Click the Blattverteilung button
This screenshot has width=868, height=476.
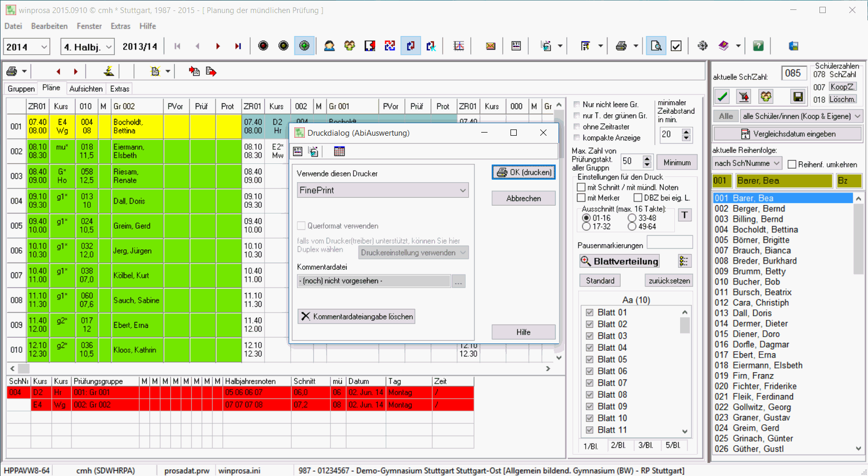[619, 261]
